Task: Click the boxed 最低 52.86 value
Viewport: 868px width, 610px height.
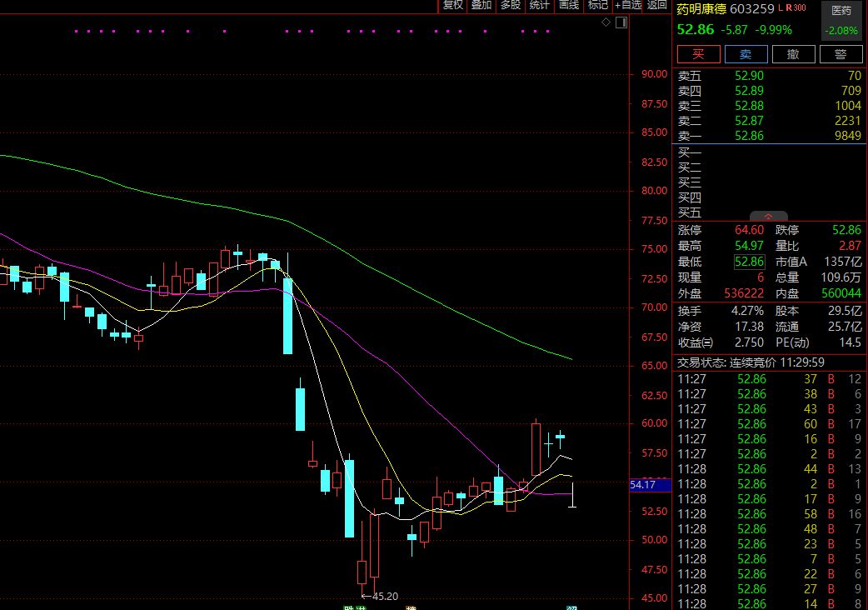Action: pos(749,262)
